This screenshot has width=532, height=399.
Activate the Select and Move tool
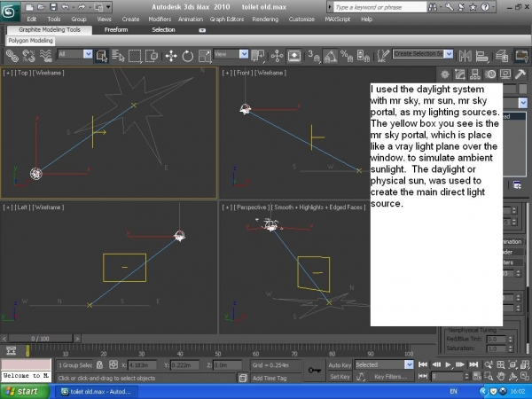(171, 56)
